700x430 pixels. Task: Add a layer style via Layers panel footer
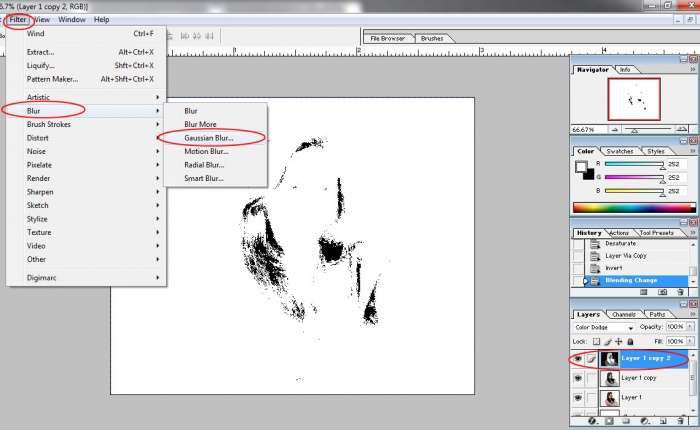click(592, 421)
